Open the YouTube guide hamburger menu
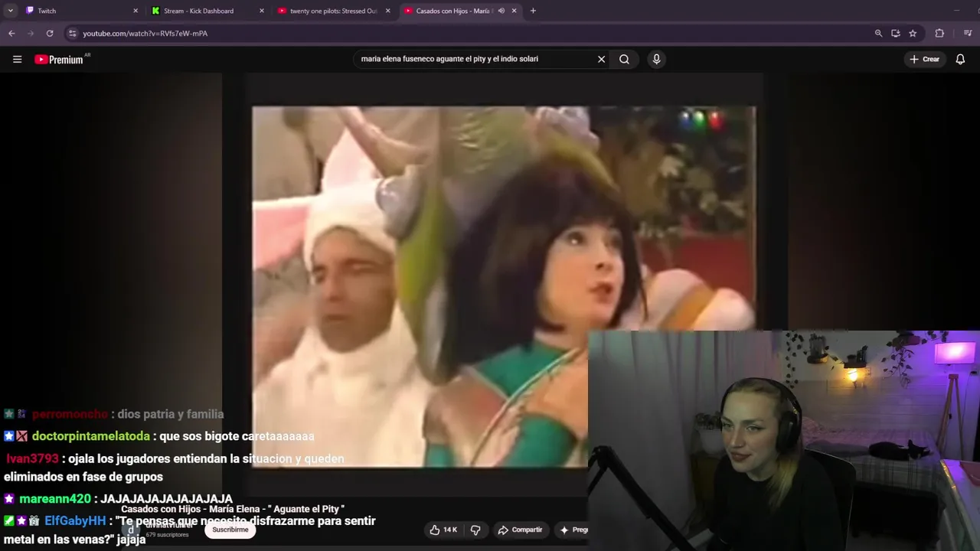Image resolution: width=980 pixels, height=551 pixels. pos(17,59)
